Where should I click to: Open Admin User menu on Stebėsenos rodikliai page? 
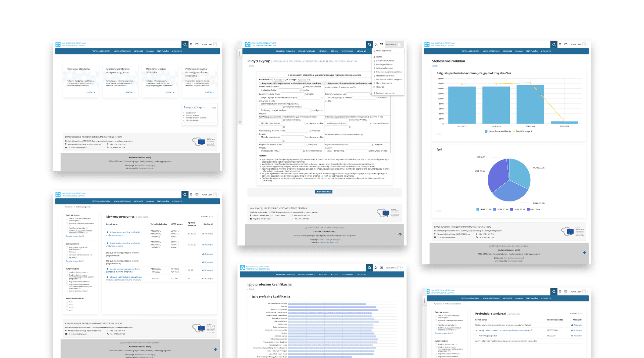click(x=579, y=44)
